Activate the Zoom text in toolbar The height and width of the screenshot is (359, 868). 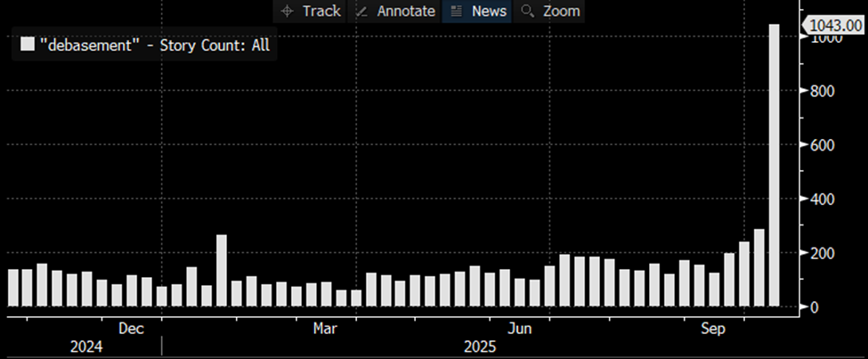[561, 12]
